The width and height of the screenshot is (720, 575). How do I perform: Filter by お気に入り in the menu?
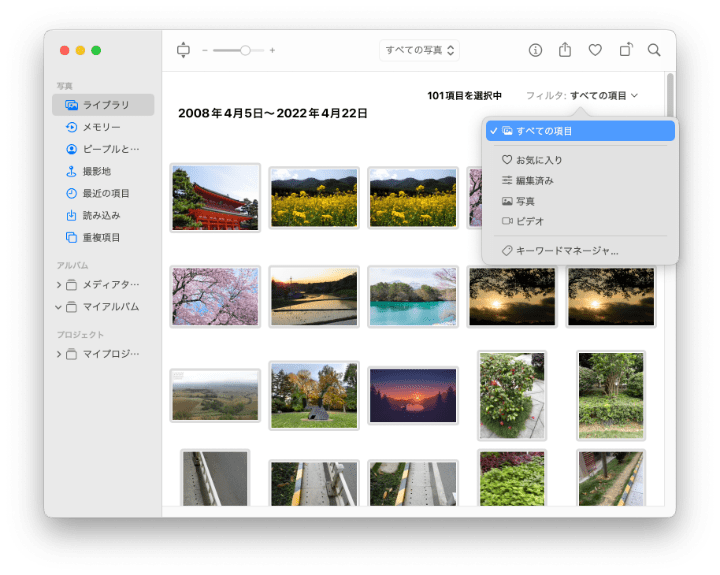click(x=538, y=160)
